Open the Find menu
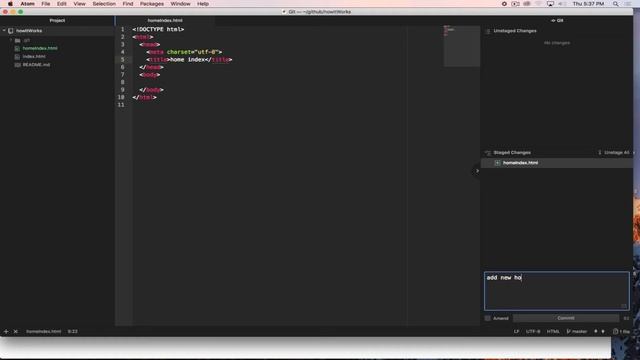Screen dimensions: 640x360 128,4
